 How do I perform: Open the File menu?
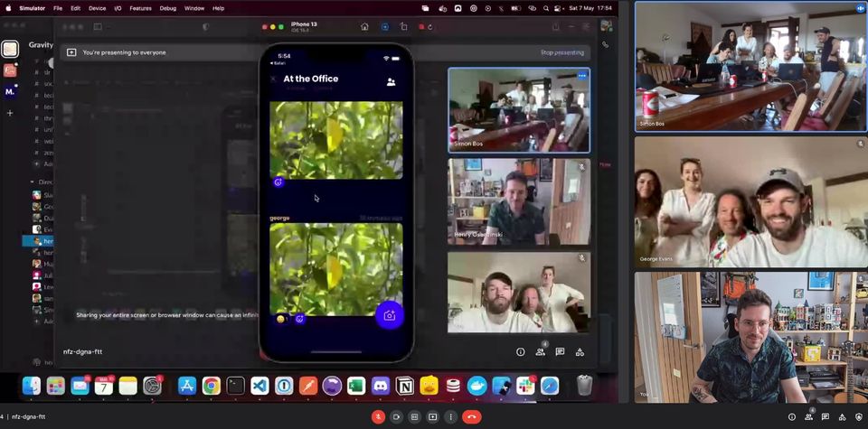[58, 8]
